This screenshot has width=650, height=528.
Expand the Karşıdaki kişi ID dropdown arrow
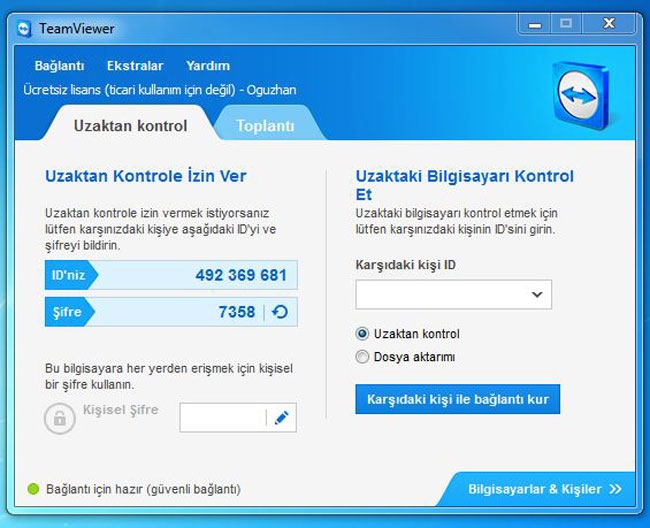click(x=537, y=294)
